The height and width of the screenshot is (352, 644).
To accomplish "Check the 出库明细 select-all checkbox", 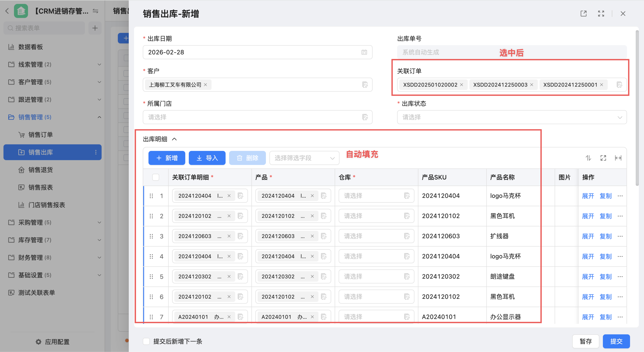I will pos(156,177).
